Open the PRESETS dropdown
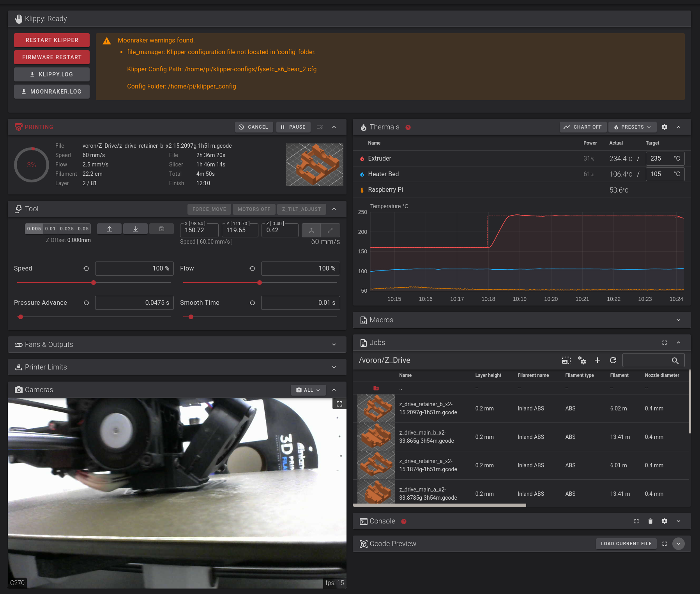The height and width of the screenshot is (594, 700). [632, 127]
